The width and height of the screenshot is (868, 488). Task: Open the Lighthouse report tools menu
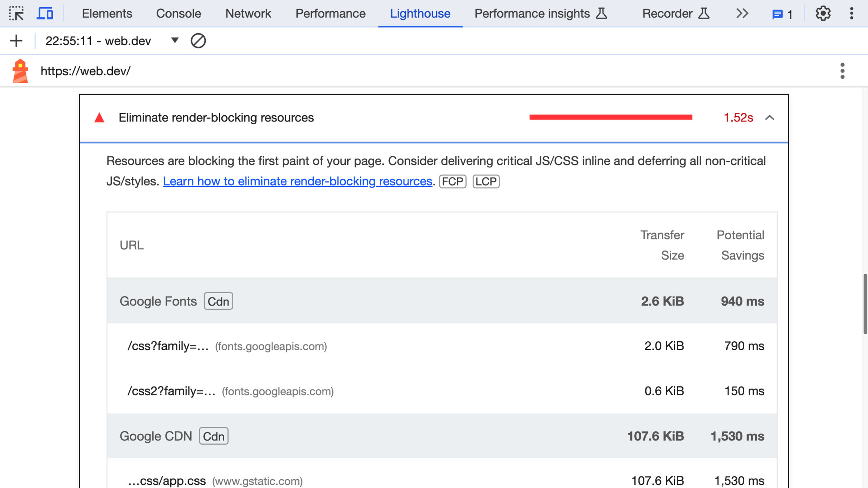[x=842, y=71]
